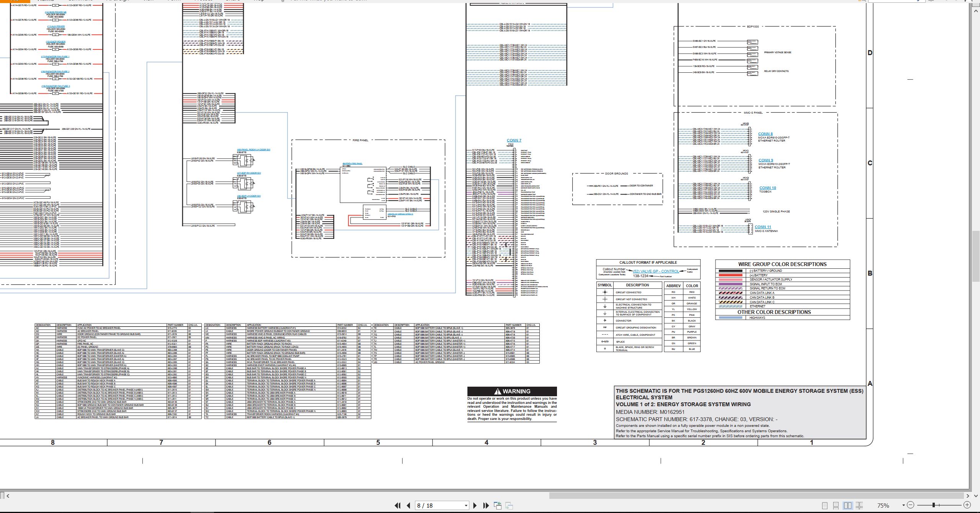Click the HIGHWAYS blue color swatch
980x513 pixels.
[x=730, y=318]
